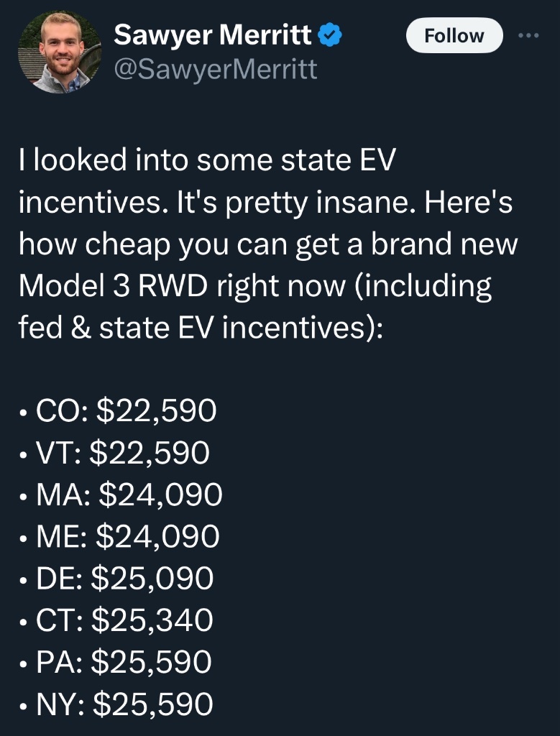Click the blue verified checkmark badge
Screen dimensions: 560x736
pyautogui.click(x=330, y=36)
